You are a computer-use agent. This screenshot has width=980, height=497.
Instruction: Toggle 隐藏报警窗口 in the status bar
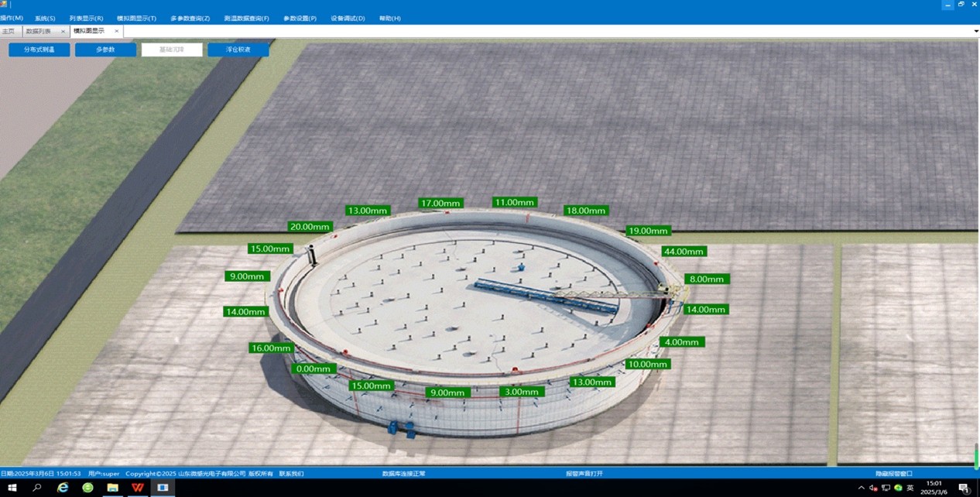pos(894,473)
